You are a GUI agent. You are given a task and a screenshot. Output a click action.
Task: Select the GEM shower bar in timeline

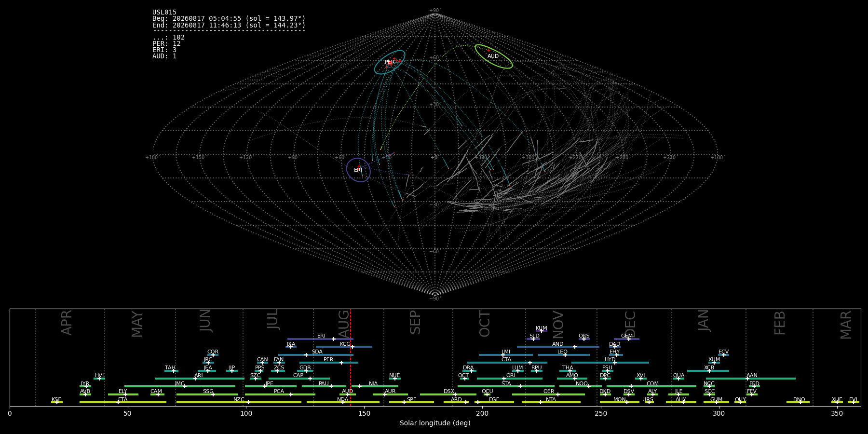point(626,339)
